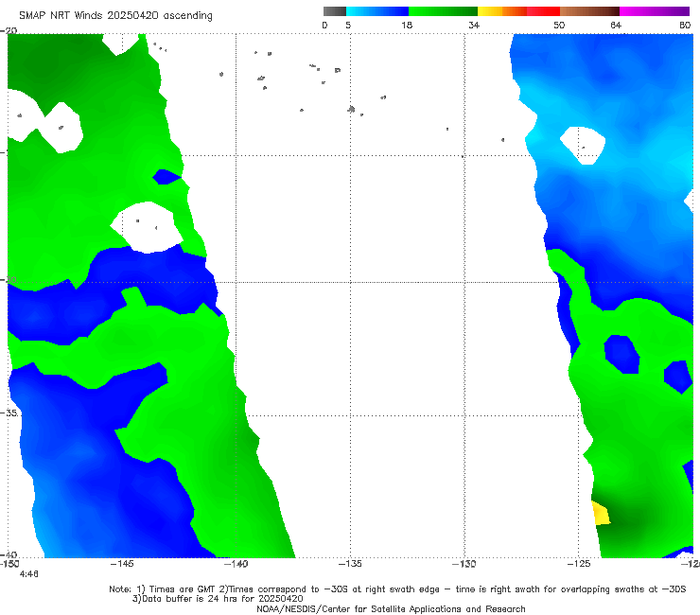Viewport: 700px width, 615px height.
Task: Click the latitude label -35 on the left axis
Action: coord(9,413)
